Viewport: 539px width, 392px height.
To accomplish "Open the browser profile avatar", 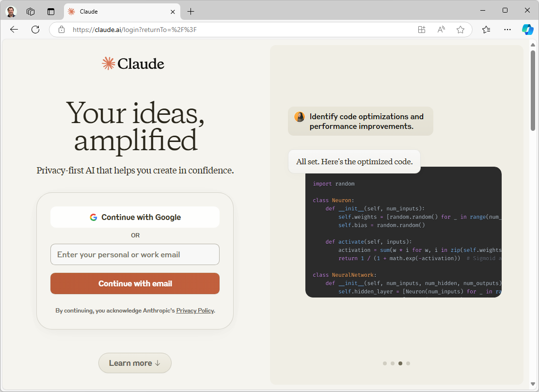I will pyautogui.click(x=11, y=11).
